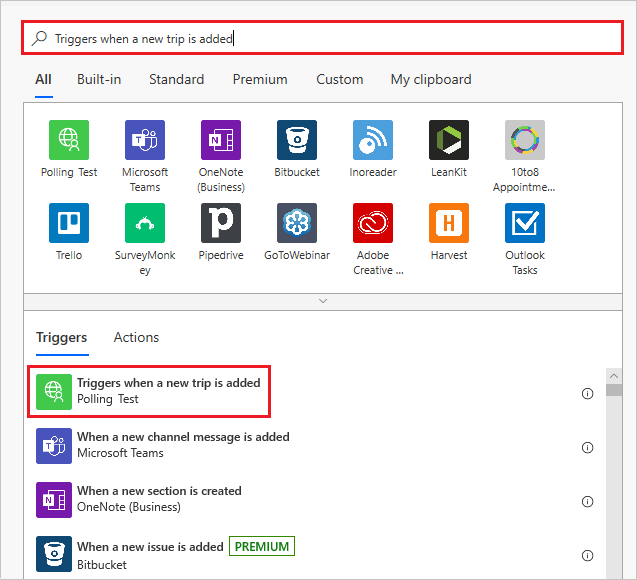637x580 pixels.
Task: Select the Outlook Tasks connector icon
Action: 524,223
